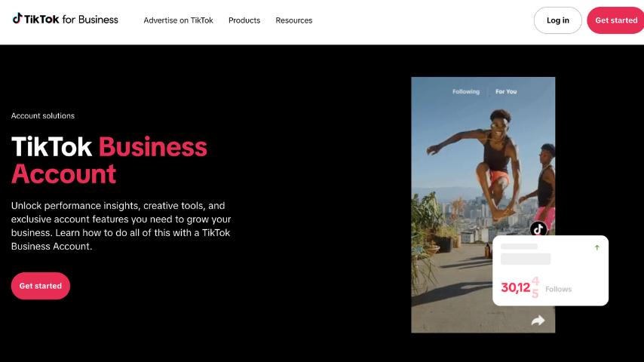Open the Products menu

pos(244,20)
